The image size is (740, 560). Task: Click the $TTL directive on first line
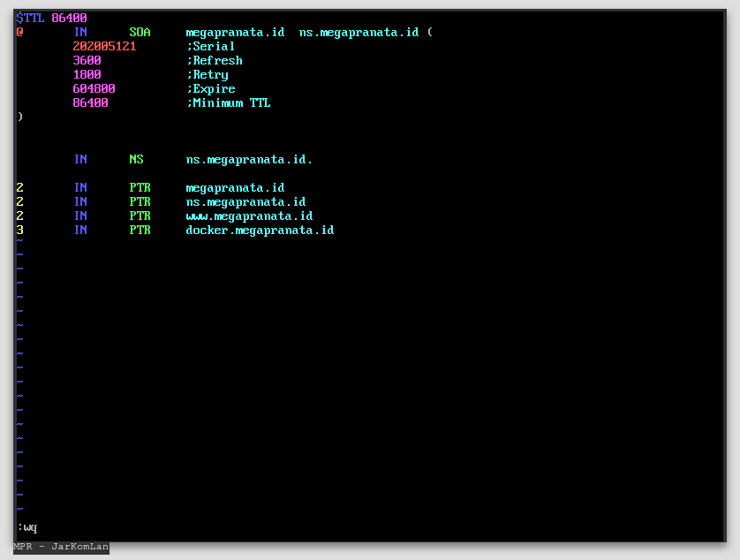(32, 18)
